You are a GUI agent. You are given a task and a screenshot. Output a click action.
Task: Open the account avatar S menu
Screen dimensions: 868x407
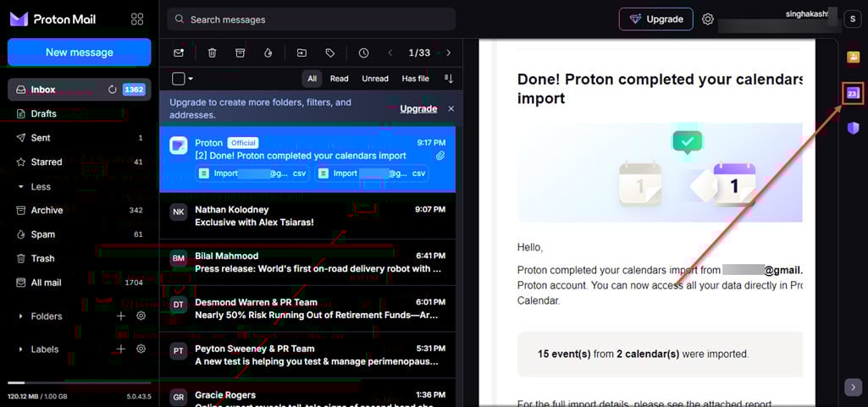tap(852, 19)
